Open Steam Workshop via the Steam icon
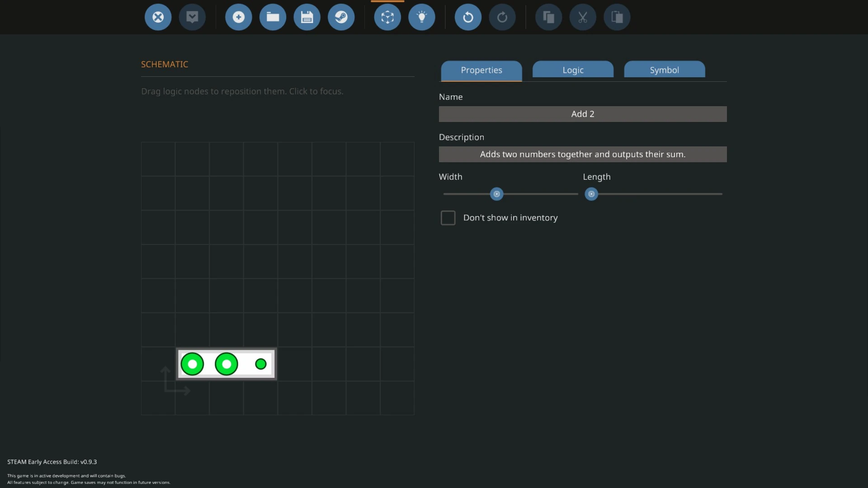Viewport: 868px width, 488px height. pos(341,17)
